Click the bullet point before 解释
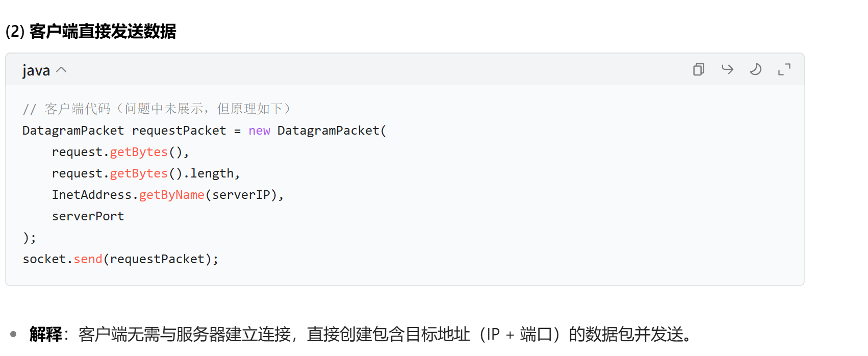This screenshot has width=868, height=356. point(13,335)
